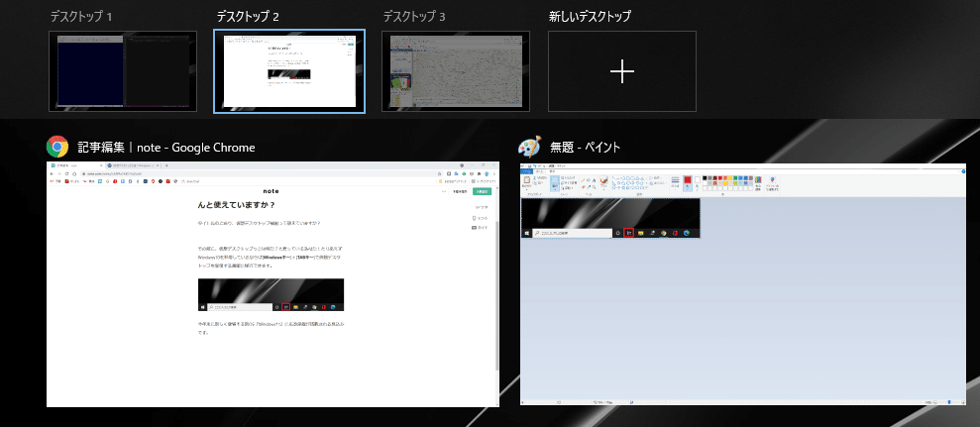The height and width of the screenshot is (427, 980).
Task: Switch to デスクトップ 1 thumbnail
Action: pyautogui.click(x=123, y=71)
